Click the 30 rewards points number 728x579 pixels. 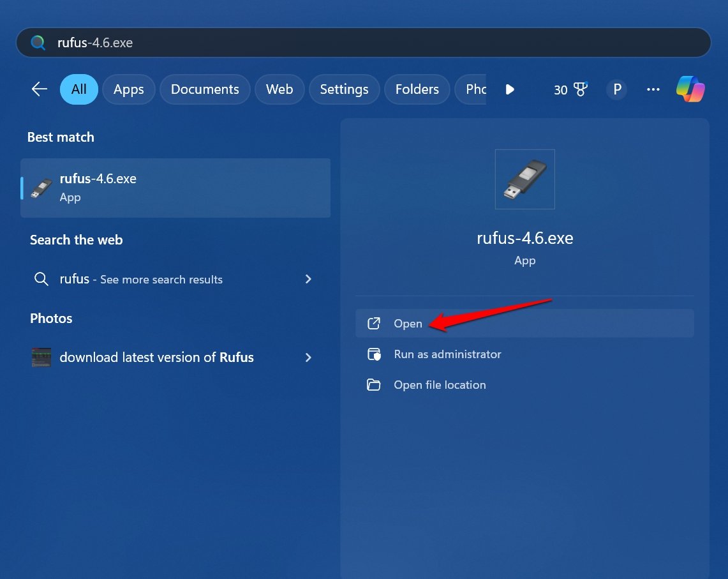tap(561, 89)
